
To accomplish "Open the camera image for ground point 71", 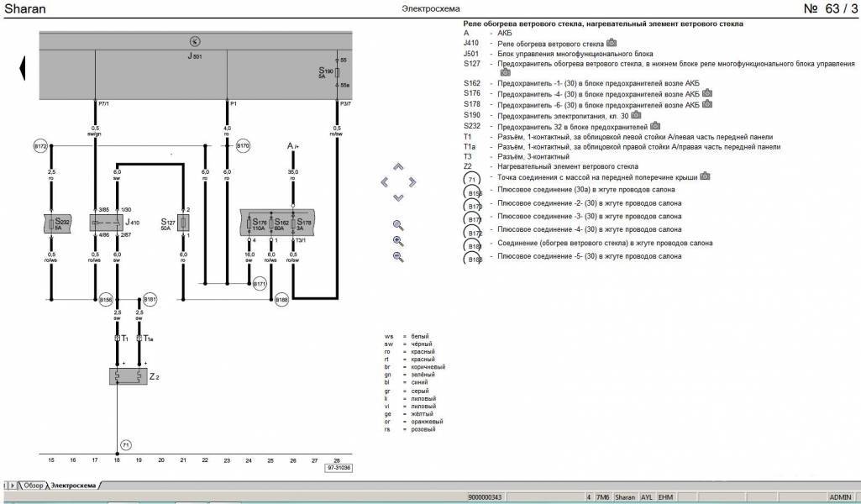I will point(706,176).
